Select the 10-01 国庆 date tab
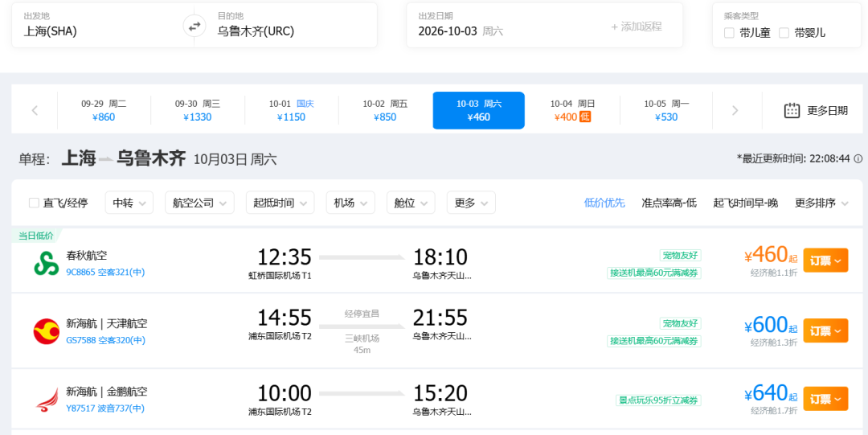Screen dimensions: 868x435 [x=291, y=110]
